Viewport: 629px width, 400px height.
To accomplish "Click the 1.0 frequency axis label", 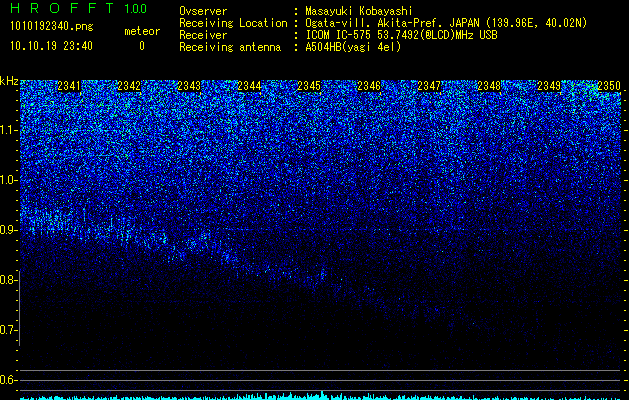I will (9, 181).
